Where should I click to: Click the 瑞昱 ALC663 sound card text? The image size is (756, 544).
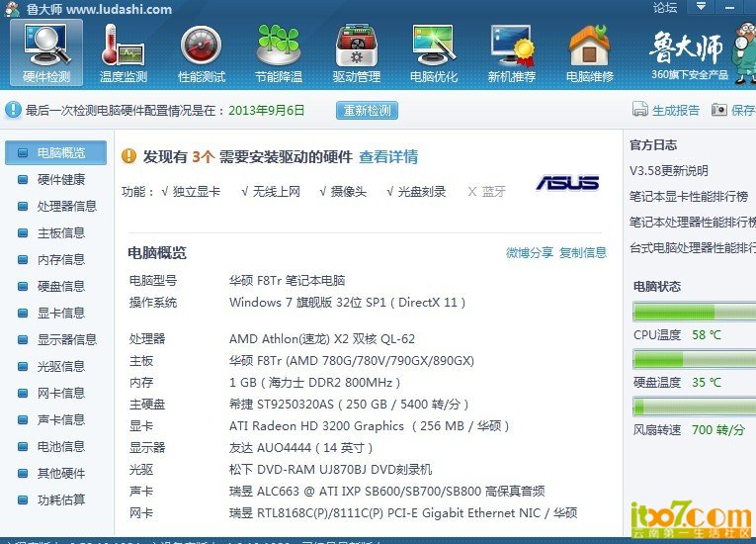point(386,492)
